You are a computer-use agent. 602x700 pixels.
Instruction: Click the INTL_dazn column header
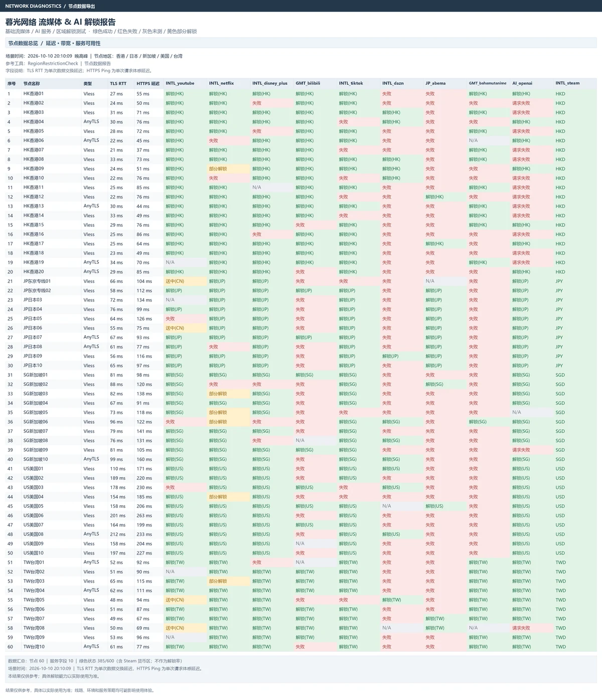pos(393,83)
